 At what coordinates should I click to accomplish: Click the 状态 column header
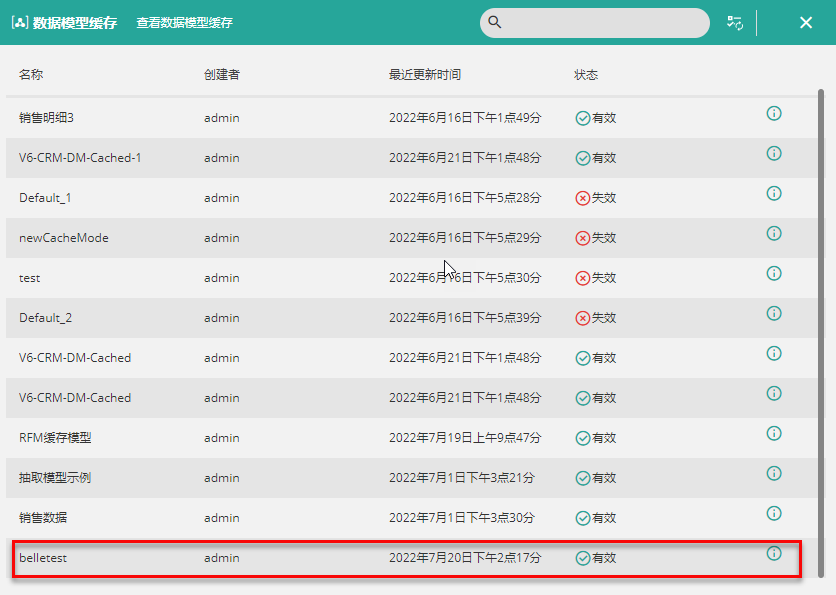(586, 75)
